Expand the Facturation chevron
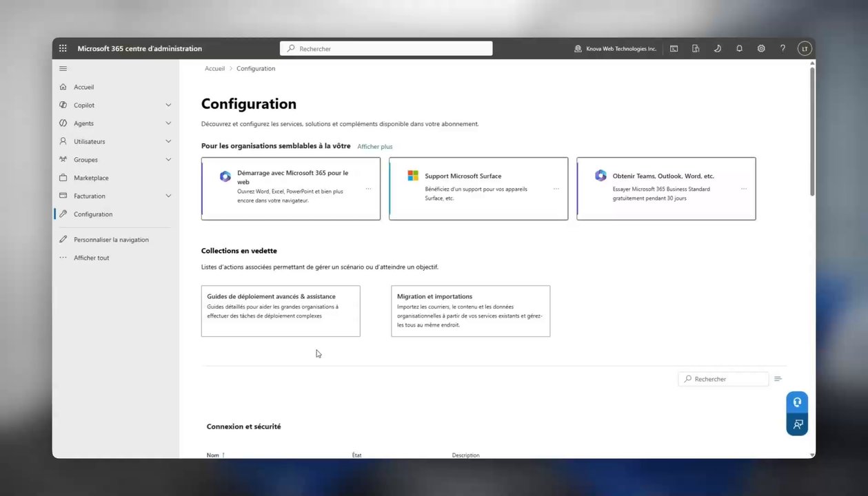 coord(168,196)
